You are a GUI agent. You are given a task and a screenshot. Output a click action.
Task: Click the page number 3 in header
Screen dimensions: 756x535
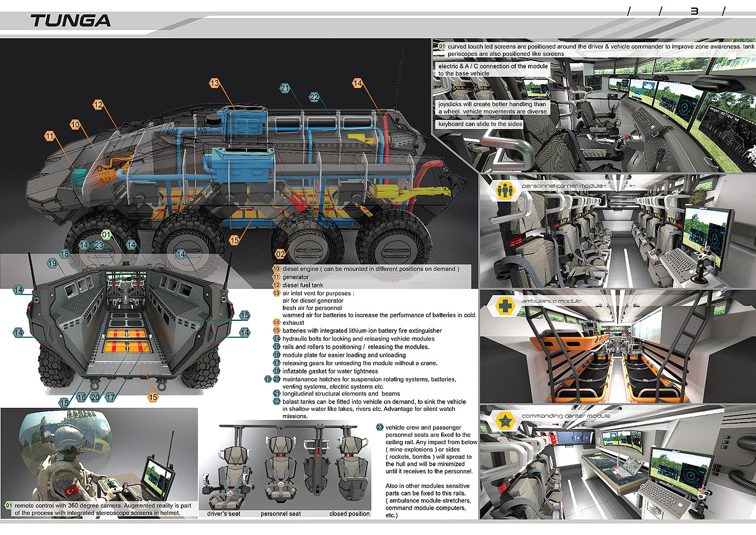click(694, 11)
